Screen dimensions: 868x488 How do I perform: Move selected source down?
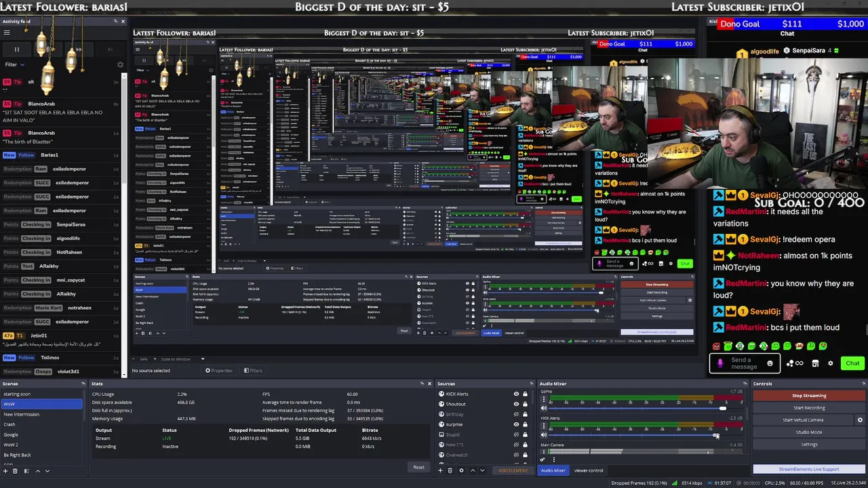click(x=482, y=470)
